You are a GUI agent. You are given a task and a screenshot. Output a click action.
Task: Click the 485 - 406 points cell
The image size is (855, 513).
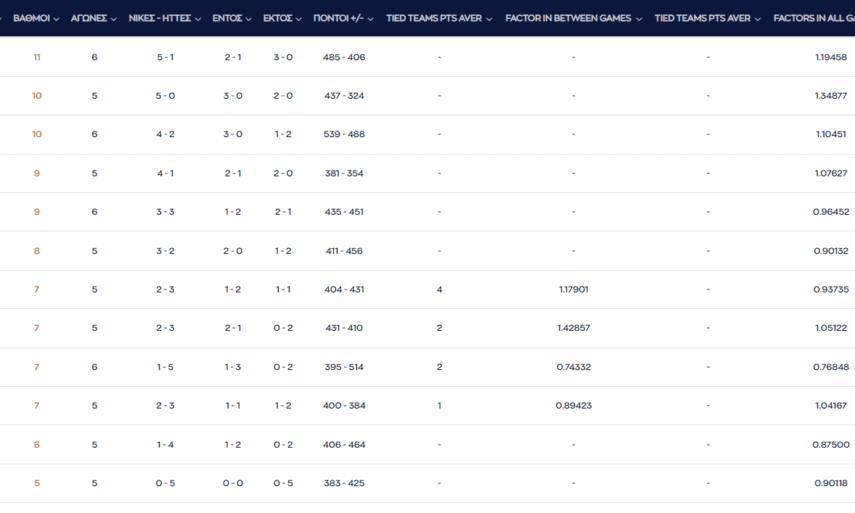(344, 57)
